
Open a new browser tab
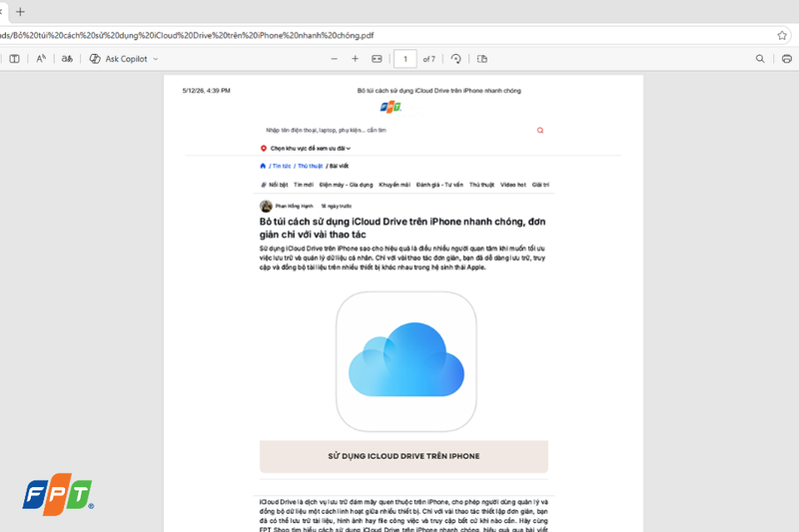pyautogui.click(x=20, y=12)
